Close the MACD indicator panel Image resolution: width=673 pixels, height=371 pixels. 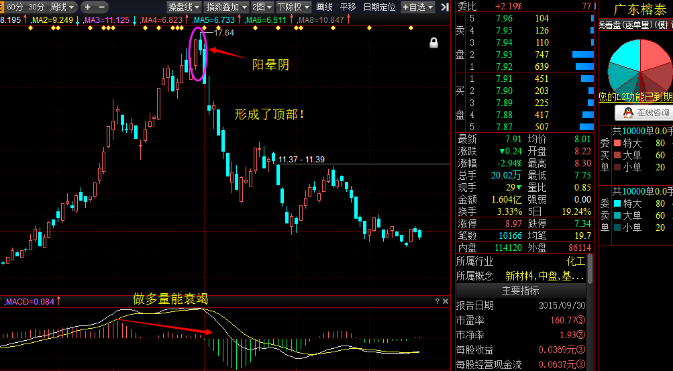click(446, 301)
